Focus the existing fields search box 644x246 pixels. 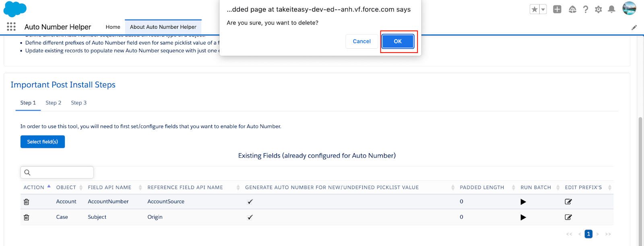point(57,172)
